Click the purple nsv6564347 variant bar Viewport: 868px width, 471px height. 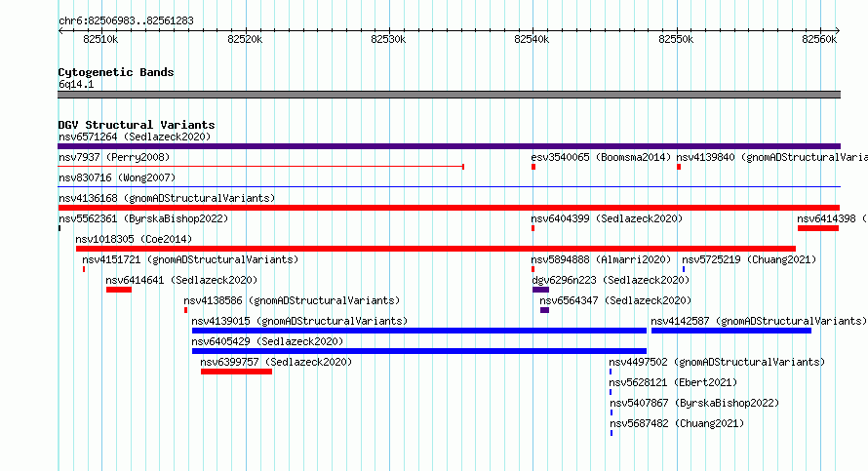pos(545,310)
